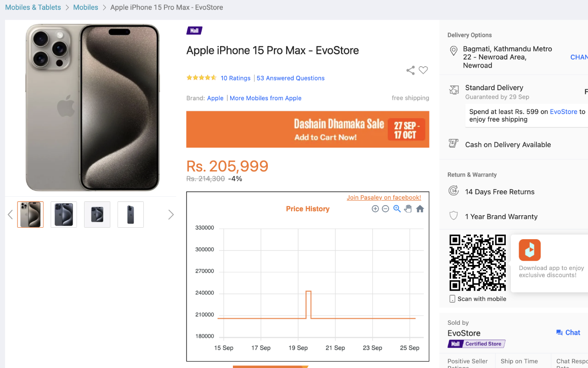Reset chart axes with the home icon

tap(419, 208)
